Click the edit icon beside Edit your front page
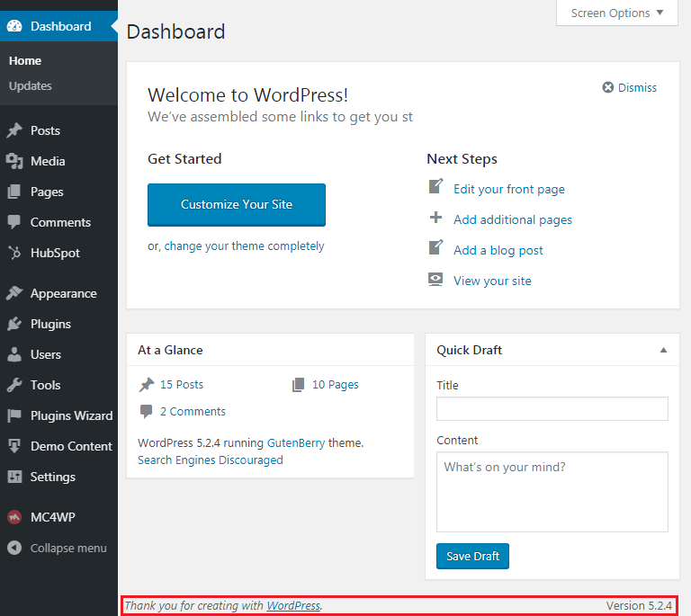691x616 pixels. point(435,186)
